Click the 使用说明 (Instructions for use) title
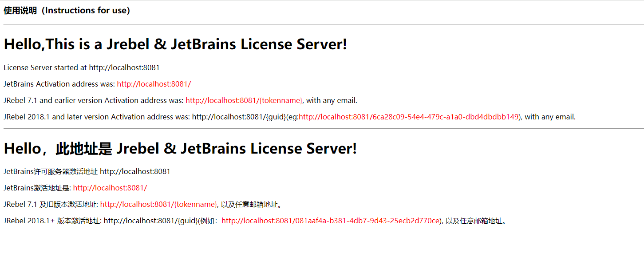 (67, 11)
